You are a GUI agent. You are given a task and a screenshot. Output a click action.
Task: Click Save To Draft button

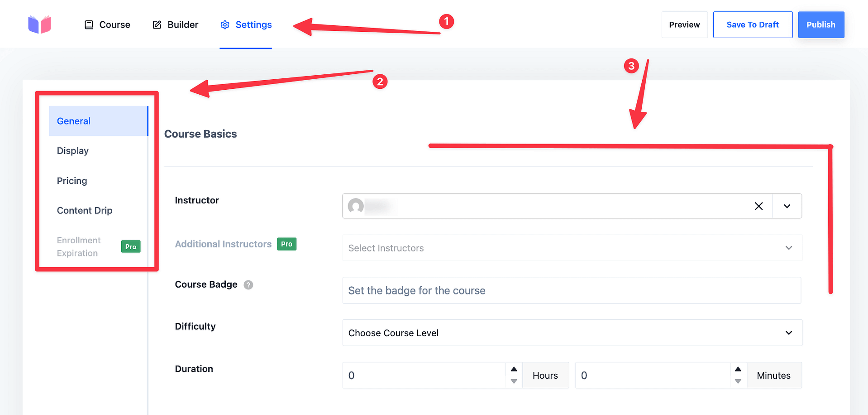(x=753, y=25)
